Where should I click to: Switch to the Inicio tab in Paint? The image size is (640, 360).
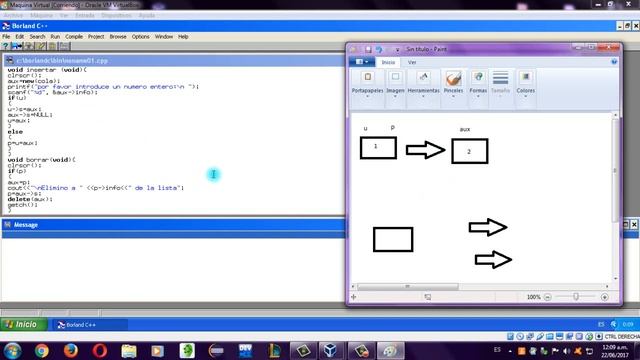388,62
